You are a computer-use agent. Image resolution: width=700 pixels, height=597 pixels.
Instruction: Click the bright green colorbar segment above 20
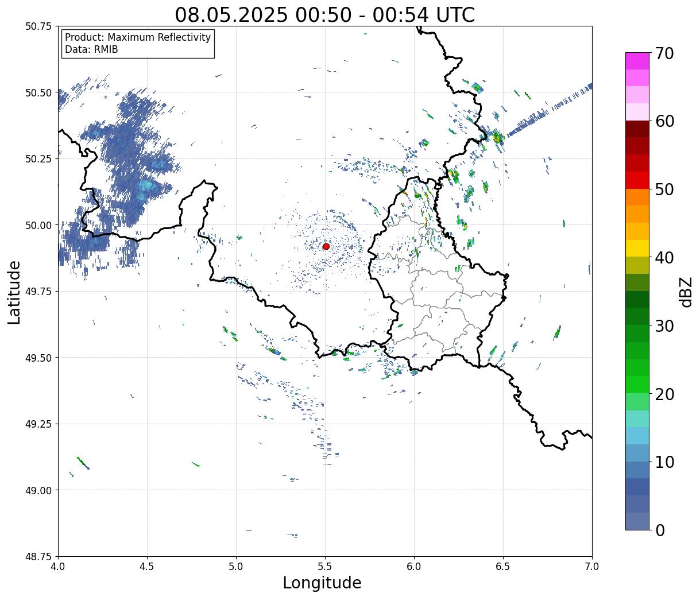tap(637, 385)
